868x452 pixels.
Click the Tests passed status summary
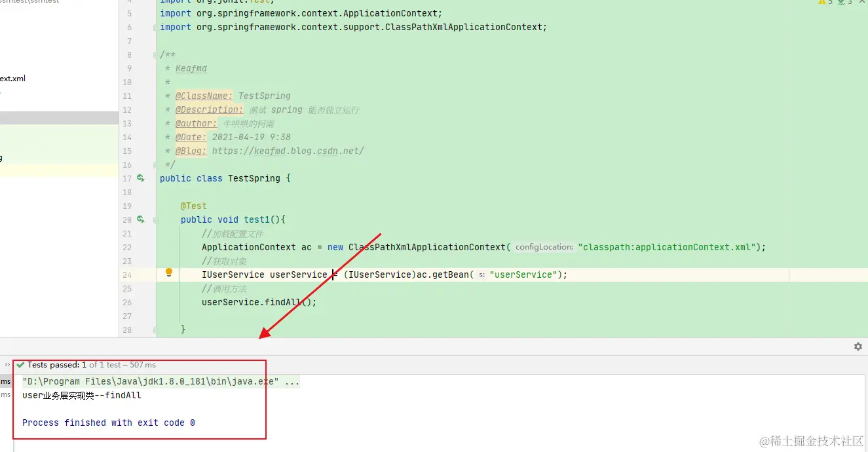pyautogui.click(x=92, y=365)
